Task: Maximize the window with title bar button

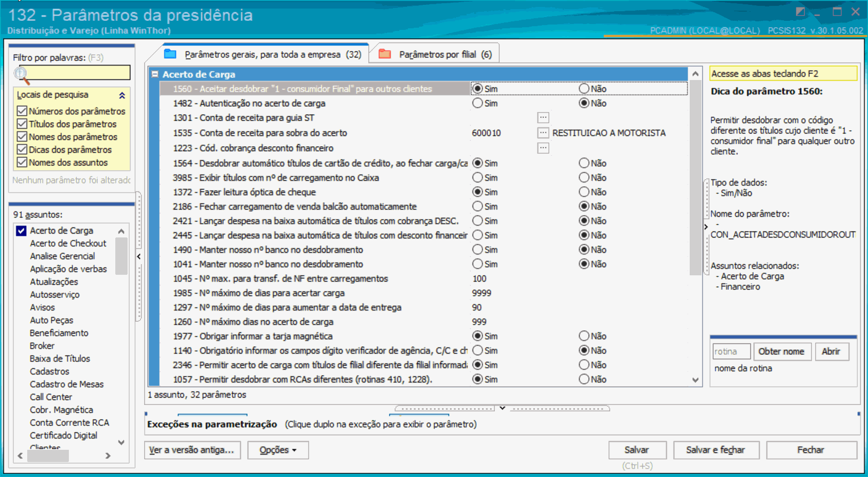Action: 837,12
